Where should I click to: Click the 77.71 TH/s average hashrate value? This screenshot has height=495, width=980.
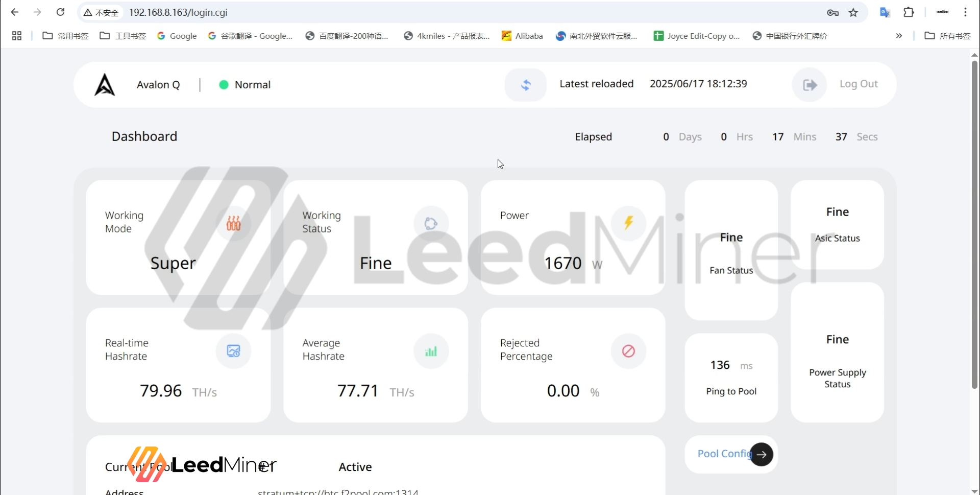[x=376, y=391]
